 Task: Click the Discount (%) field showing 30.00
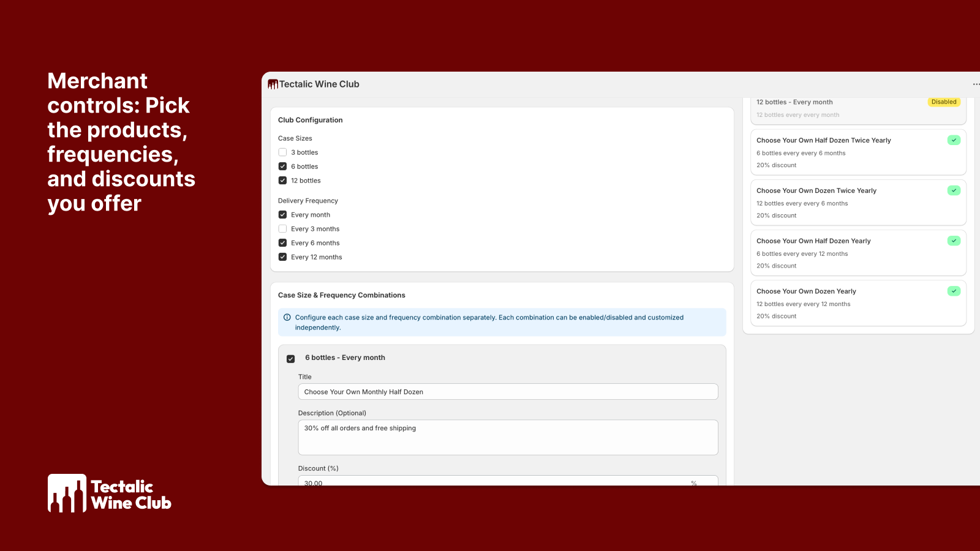[x=508, y=481]
